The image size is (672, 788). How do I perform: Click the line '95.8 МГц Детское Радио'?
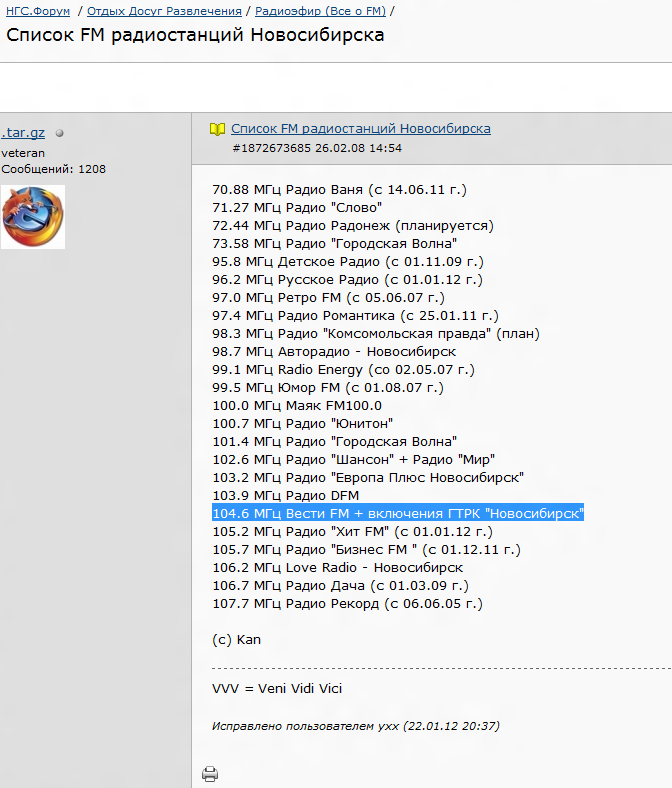tap(348, 262)
